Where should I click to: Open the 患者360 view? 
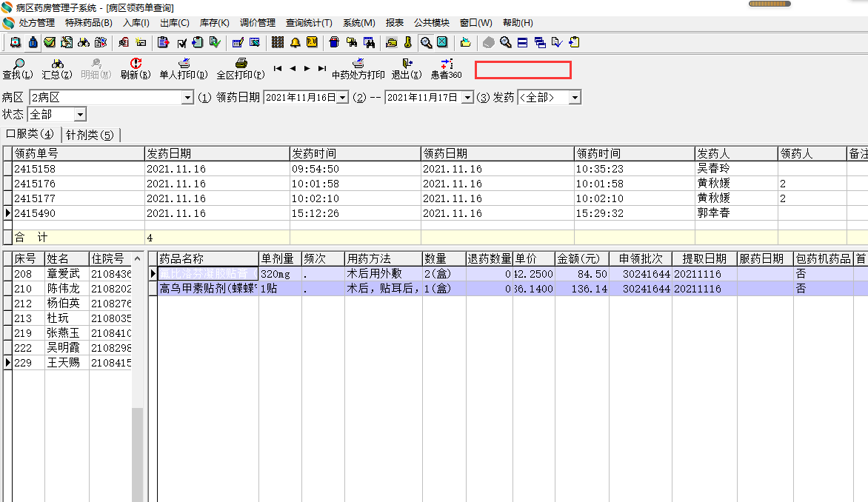tap(446, 64)
